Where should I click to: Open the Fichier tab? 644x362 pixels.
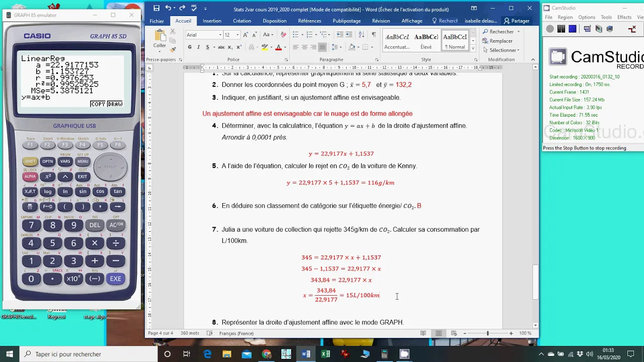point(156,21)
